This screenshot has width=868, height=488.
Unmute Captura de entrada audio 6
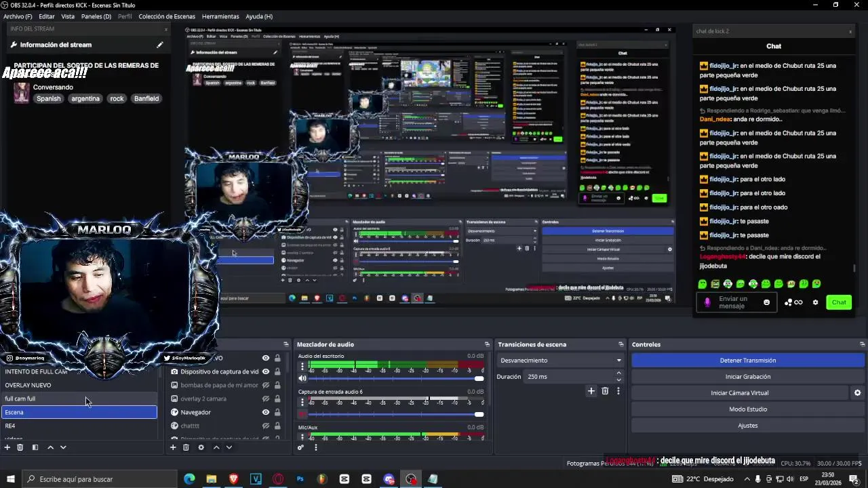click(302, 414)
